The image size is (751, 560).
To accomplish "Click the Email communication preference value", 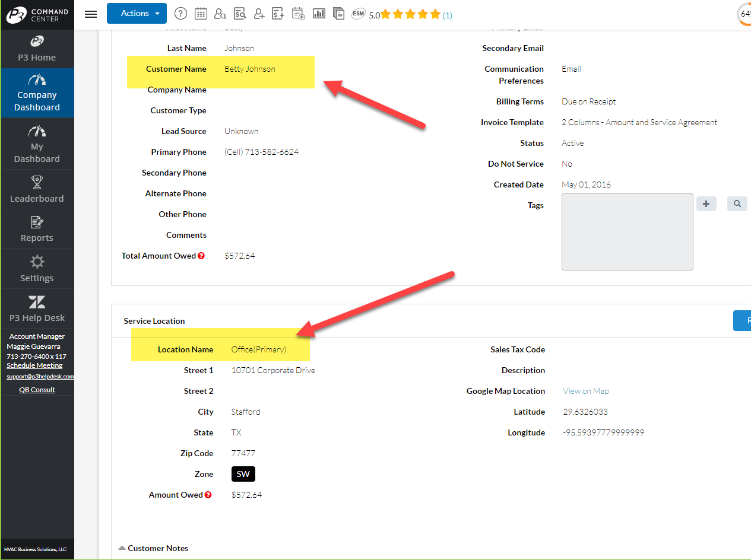I will [x=571, y=69].
